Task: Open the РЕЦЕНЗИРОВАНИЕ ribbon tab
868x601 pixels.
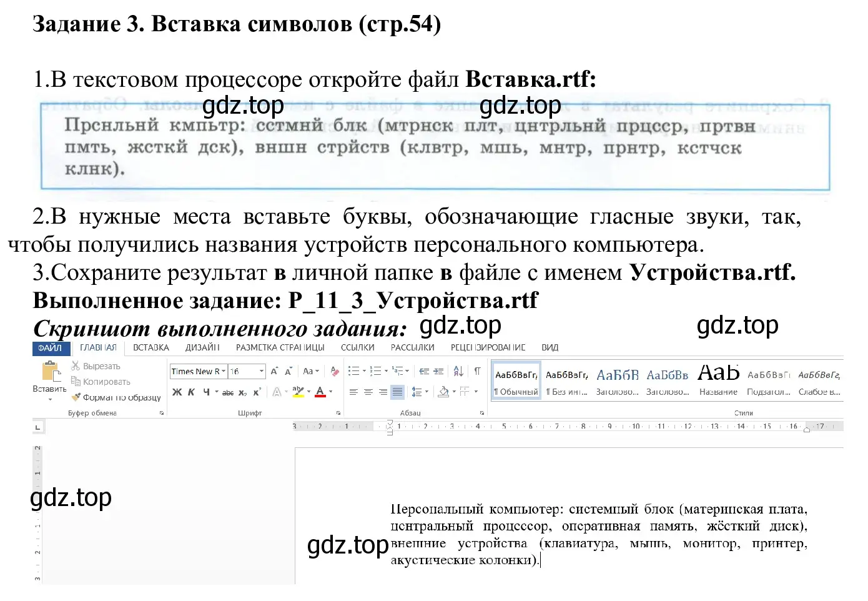Action: (x=488, y=347)
